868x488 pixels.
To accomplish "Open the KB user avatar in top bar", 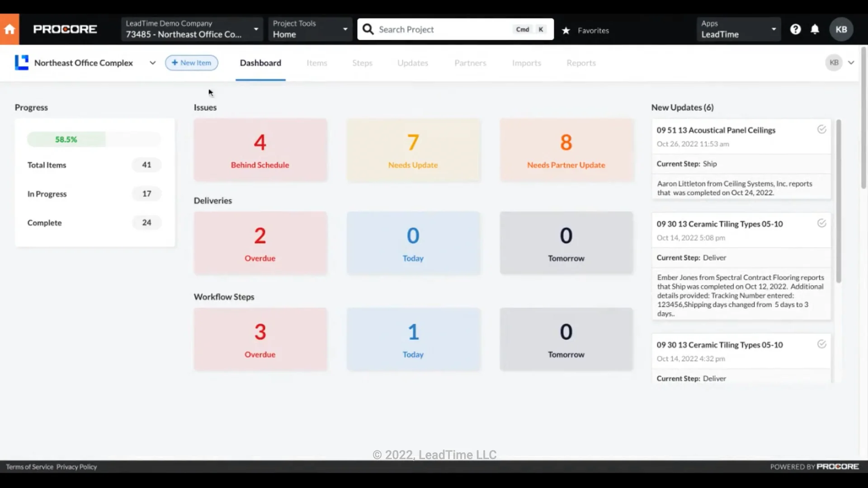I will (841, 29).
